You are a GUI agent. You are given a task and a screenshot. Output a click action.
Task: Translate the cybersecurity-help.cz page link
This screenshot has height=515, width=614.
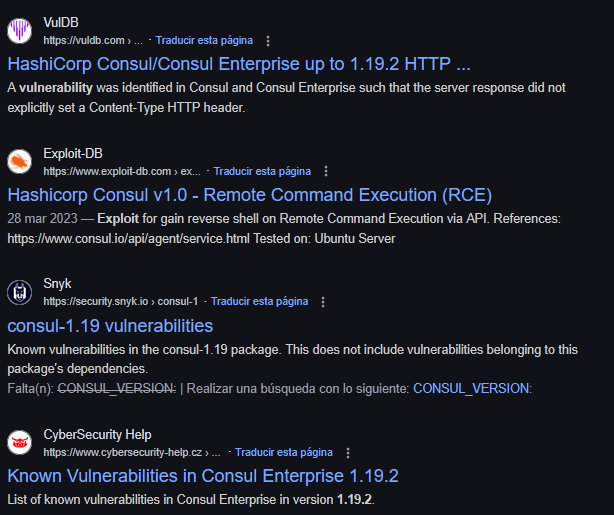click(x=284, y=452)
